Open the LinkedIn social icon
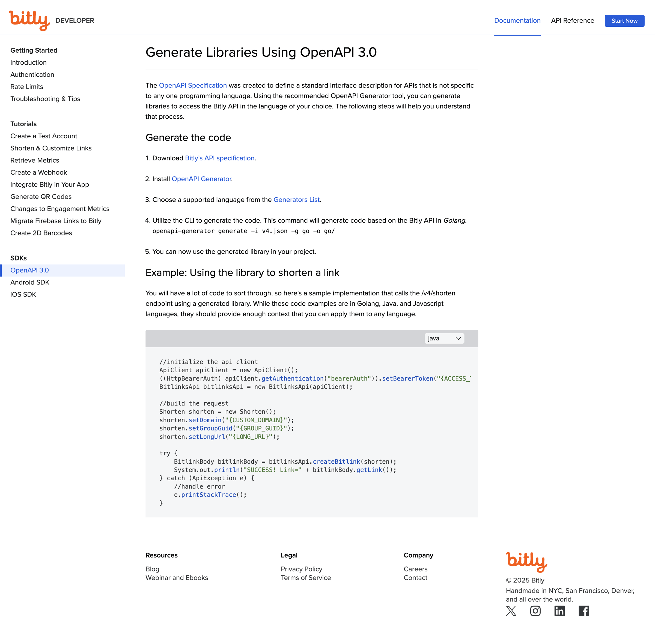 [x=559, y=611]
